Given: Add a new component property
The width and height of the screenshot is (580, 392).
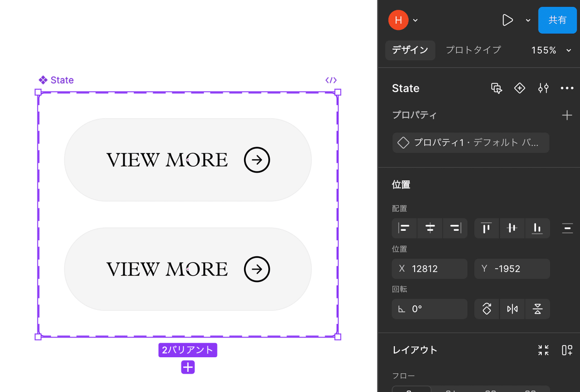Looking at the screenshot, I should tap(567, 115).
